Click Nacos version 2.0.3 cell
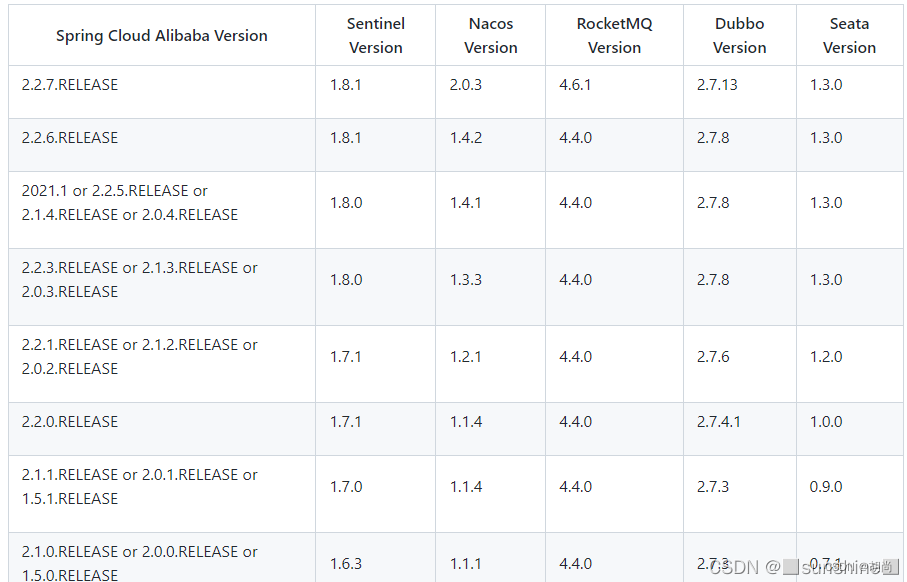Image resolution: width=907 pixels, height=582 pixels. click(466, 85)
